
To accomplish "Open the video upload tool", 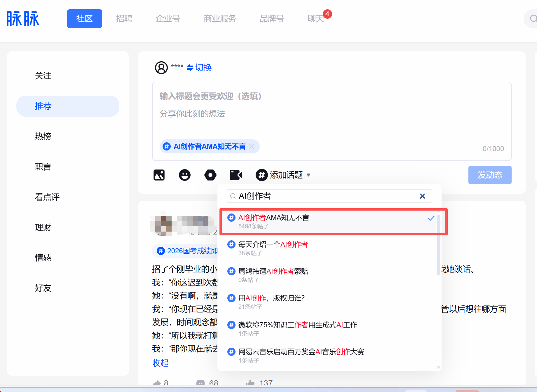I will point(236,175).
